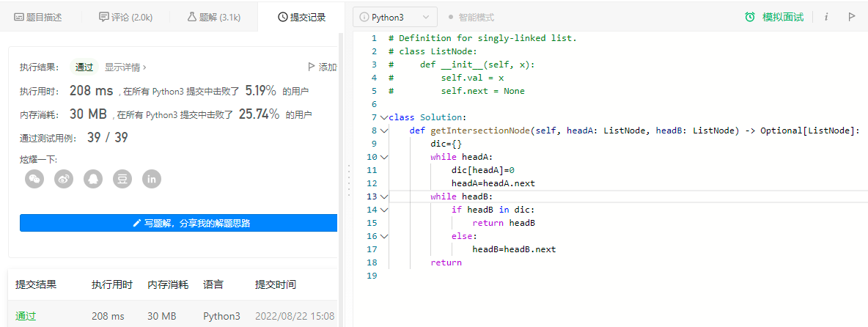Collapse the if headB in dic block
Image resolution: width=868 pixels, height=327 pixels.
click(384, 210)
